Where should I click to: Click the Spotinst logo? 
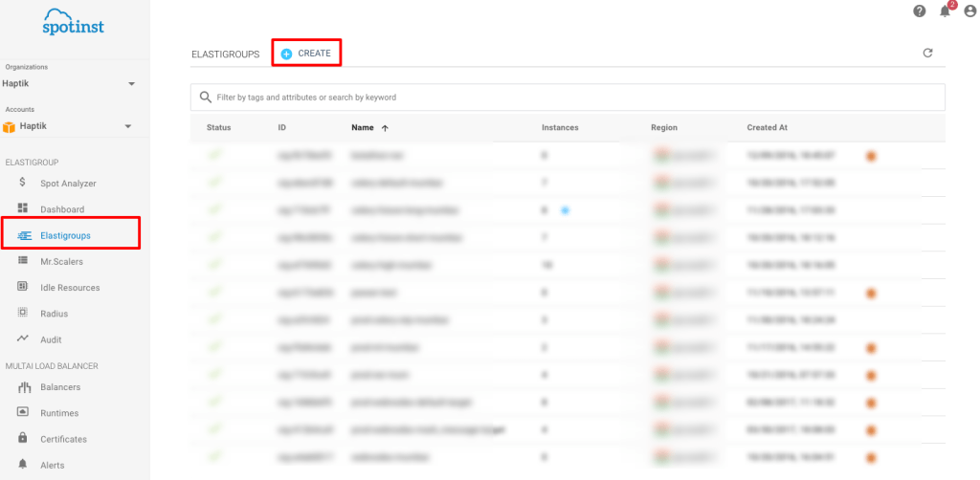(73, 22)
